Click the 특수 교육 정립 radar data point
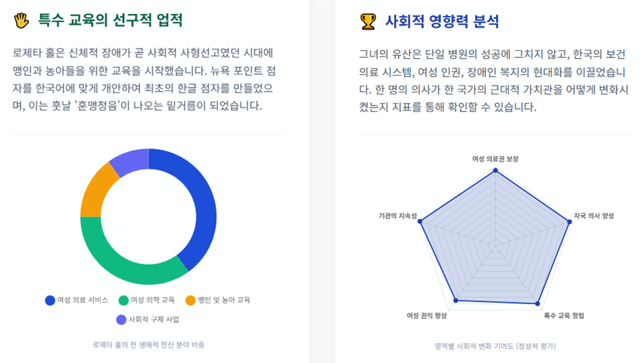644x363 pixels. (x=538, y=304)
